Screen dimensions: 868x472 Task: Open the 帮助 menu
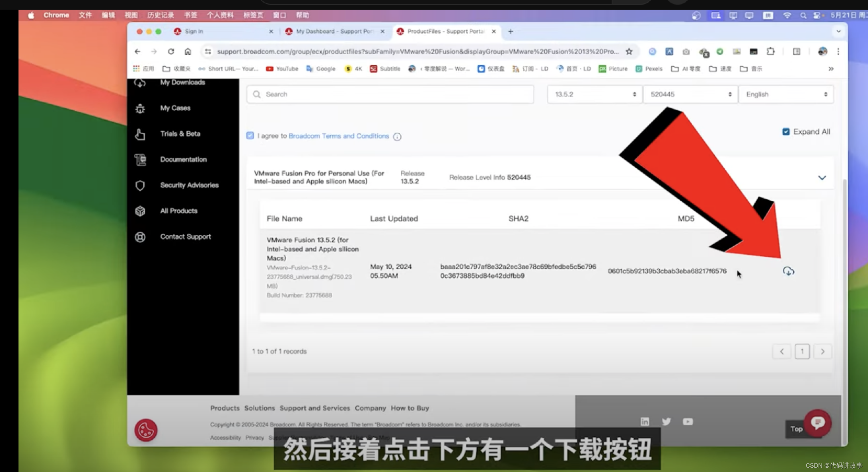click(302, 15)
